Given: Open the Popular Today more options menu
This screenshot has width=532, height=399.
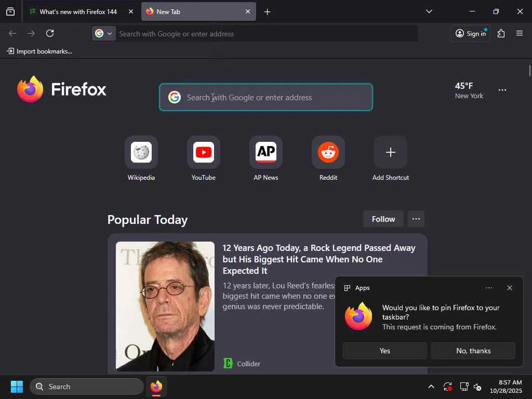Looking at the screenshot, I should (x=416, y=219).
